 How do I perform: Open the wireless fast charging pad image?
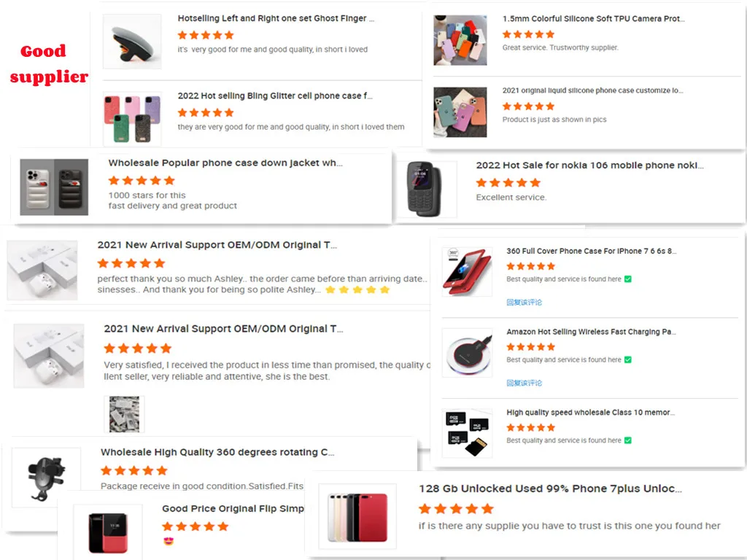467,353
